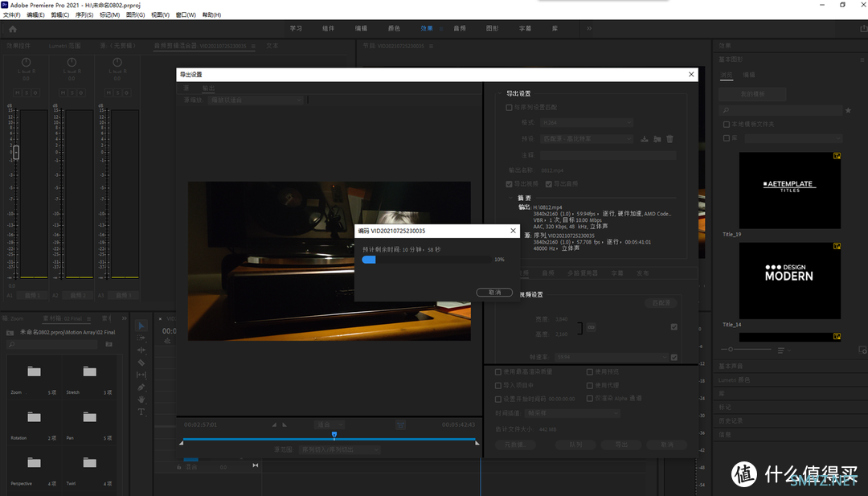Select the AETEMPLATE Titles thumbnail
Screen dimensions: 868x496
pos(790,191)
